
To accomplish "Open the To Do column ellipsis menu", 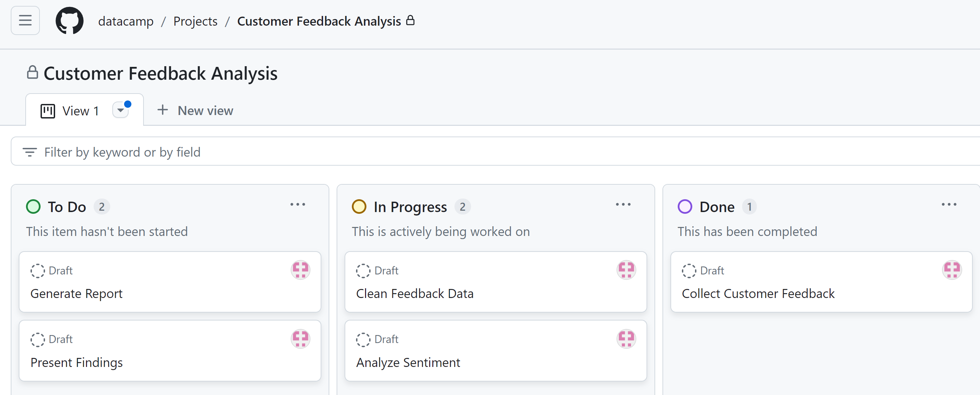I will tap(297, 204).
